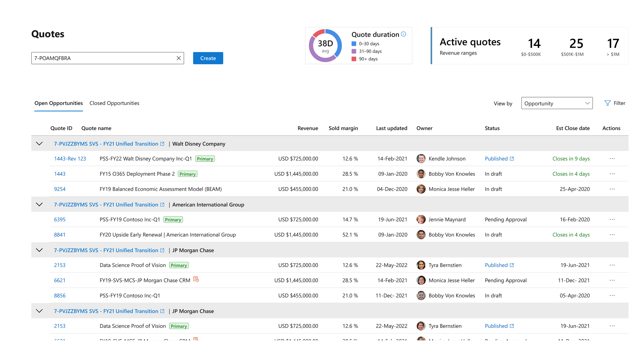Select the Open Opportunities tab

(58, 103)
